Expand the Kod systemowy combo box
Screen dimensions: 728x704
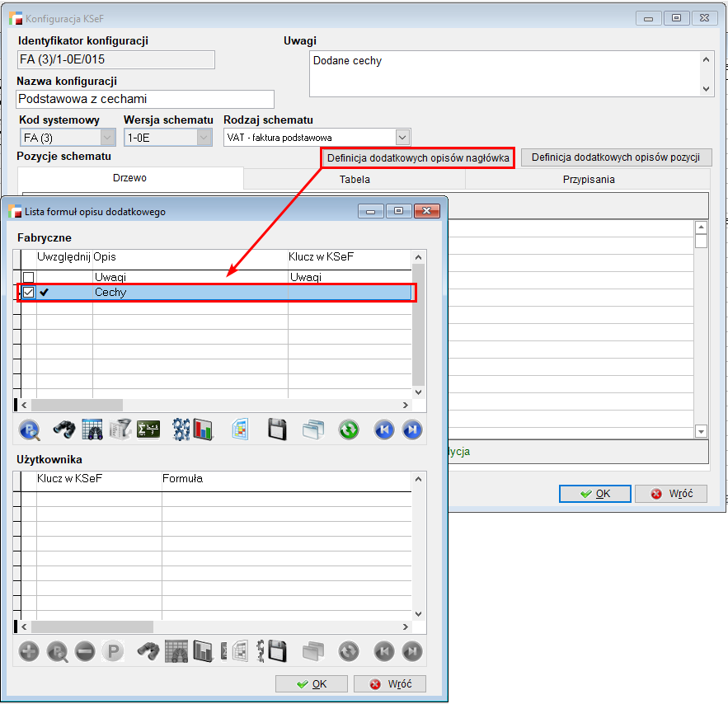[x=107, y=138]
